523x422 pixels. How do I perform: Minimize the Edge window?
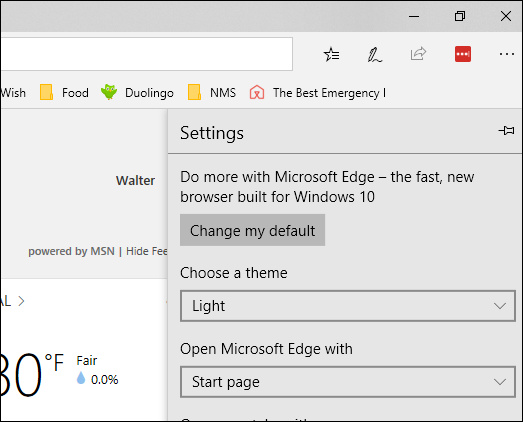coord(414,16)
